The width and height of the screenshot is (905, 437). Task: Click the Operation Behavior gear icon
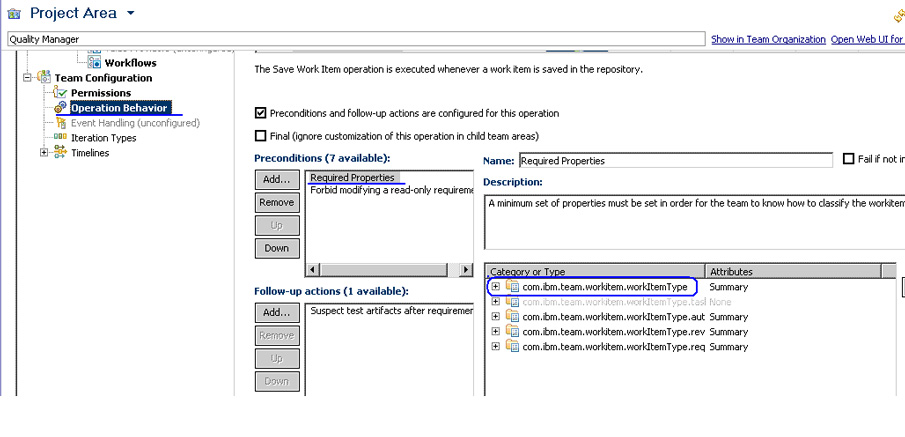pos(61,107)
